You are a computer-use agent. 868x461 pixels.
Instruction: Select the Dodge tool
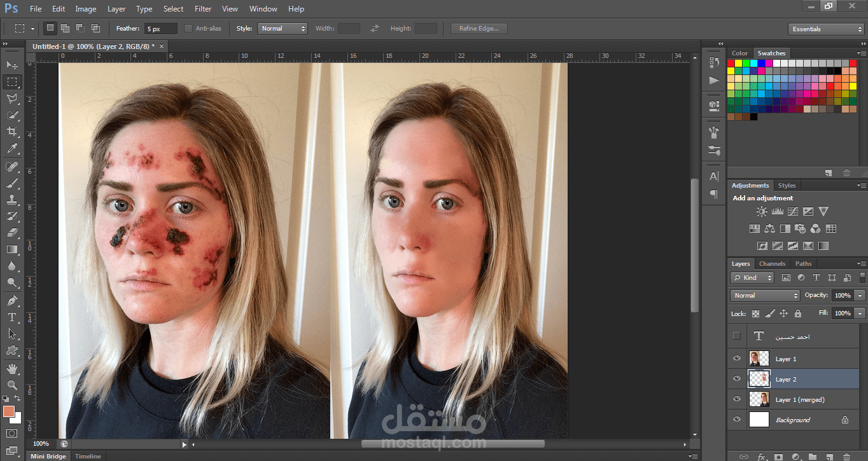click(12, 282)
